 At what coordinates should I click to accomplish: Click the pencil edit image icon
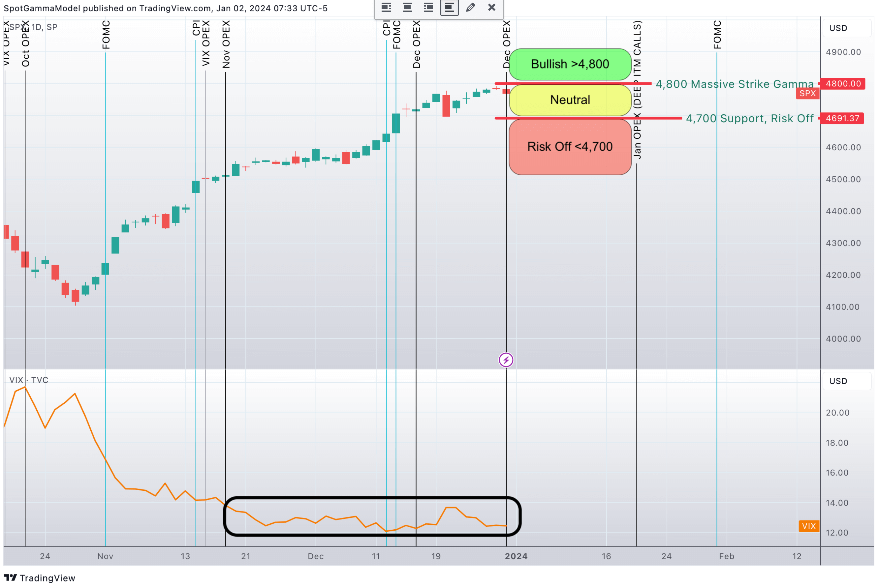tap(471, 7)
